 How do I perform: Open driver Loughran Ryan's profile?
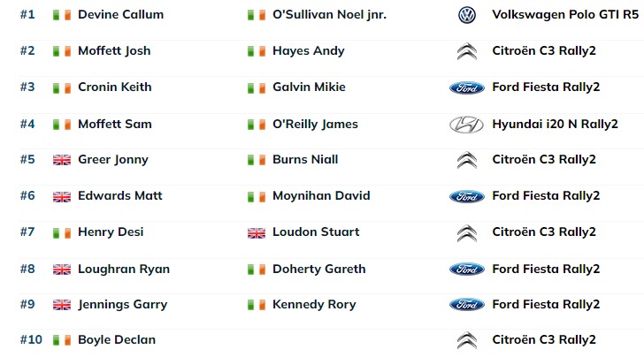pyautogui.click(x=124, y=270)
